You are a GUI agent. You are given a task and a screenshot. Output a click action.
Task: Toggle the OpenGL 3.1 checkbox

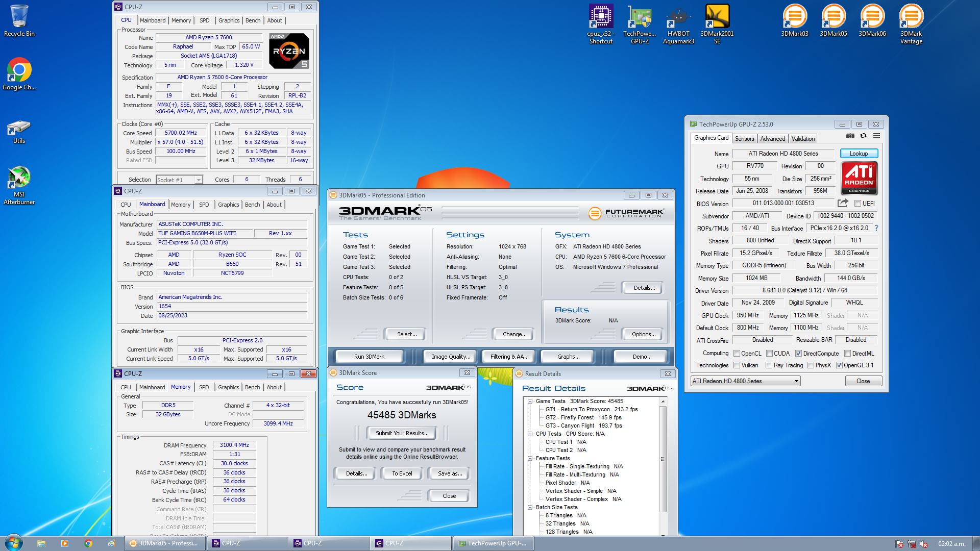click(839, 365)
